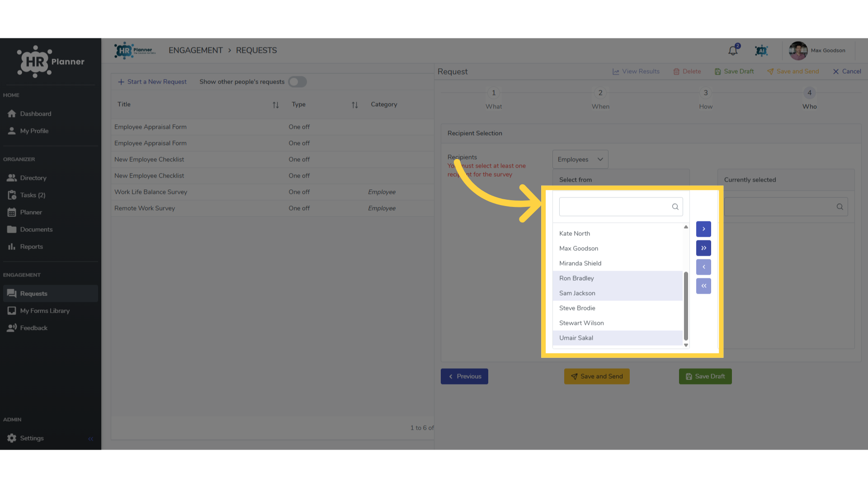The image size is (868, 488).
Task: Click search magnifier in Currently selected box
Action: point(840,207)
